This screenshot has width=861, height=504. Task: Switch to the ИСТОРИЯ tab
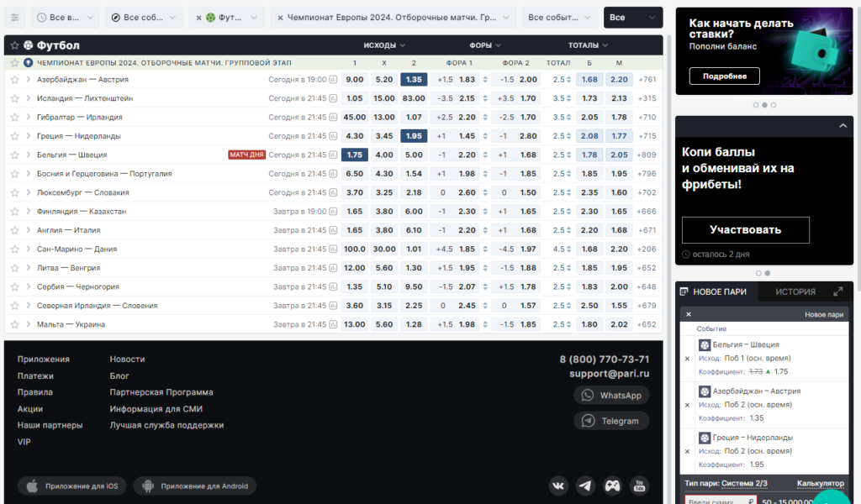click(x=795, y=291)
